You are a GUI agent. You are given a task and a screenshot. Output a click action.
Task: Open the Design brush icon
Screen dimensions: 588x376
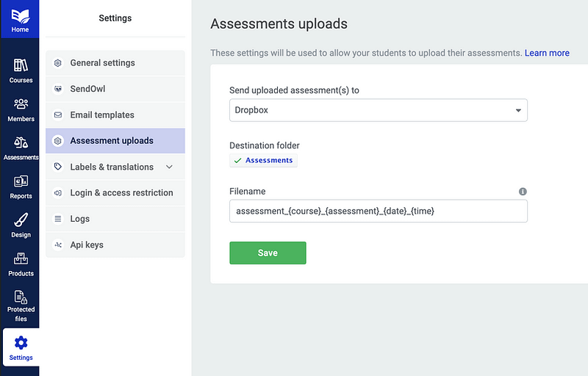coord(21,220)
